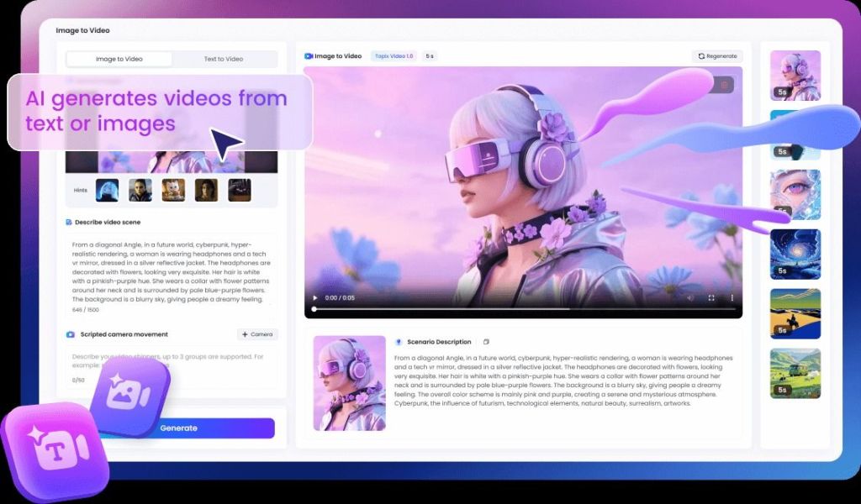The height and width of the screenshot is (504, 861).
Task: Open the headphone girl video in history
Action: coord(795,76)
